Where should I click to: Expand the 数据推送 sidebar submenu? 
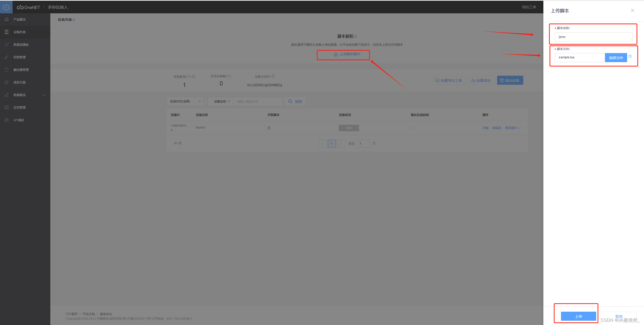(x=44, y=95)
